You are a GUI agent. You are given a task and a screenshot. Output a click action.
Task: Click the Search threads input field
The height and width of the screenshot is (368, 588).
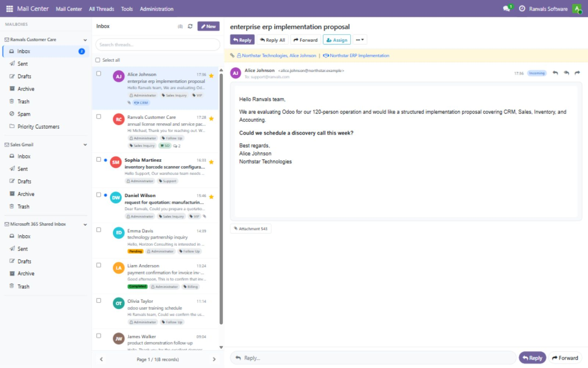158,45
